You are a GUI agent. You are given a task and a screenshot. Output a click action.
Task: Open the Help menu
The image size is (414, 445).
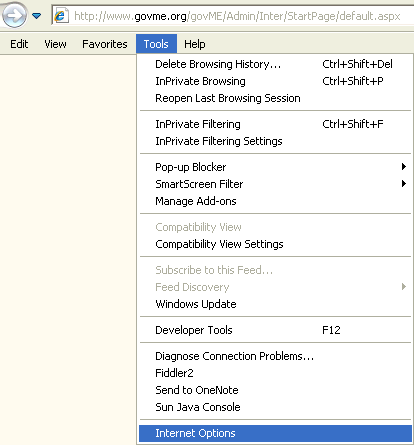[195, 44]
